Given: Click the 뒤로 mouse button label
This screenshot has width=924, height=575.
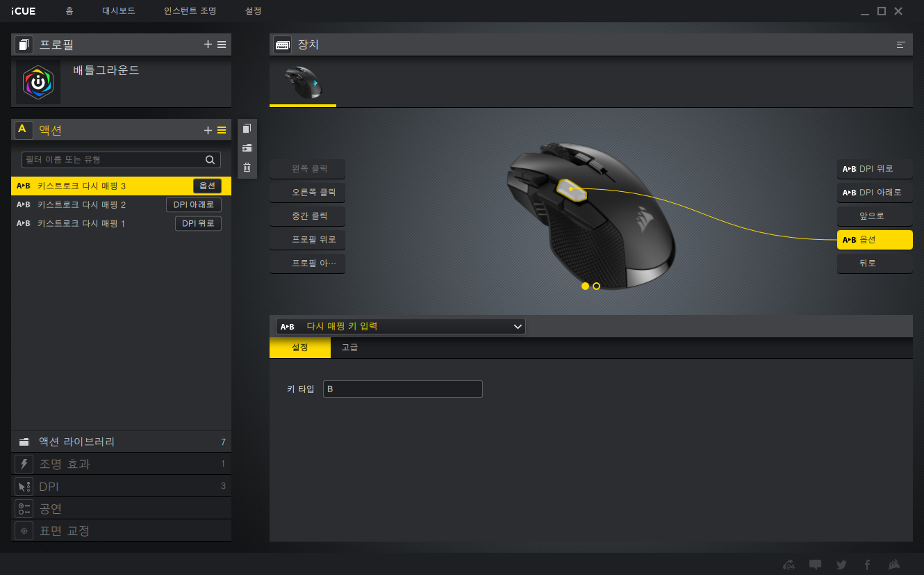Looking at the screenshot, I should [875, 264].
